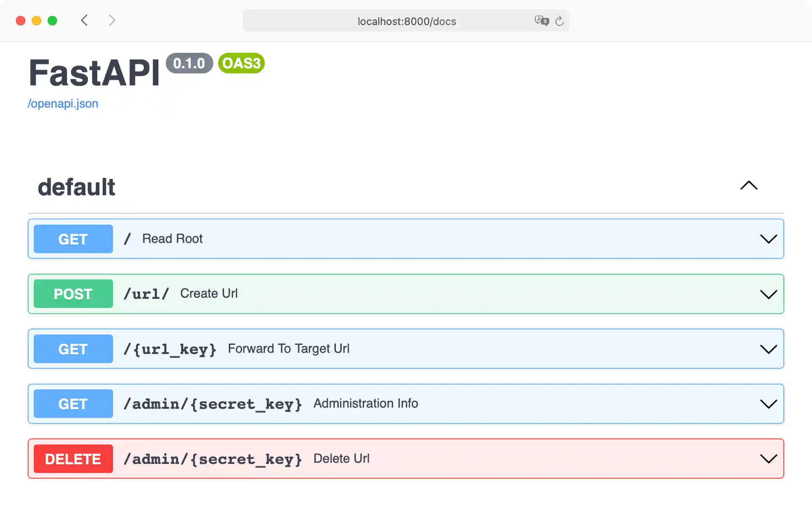Click the browser forward navigation arrow
812x508 pixels.
[111, 20]
